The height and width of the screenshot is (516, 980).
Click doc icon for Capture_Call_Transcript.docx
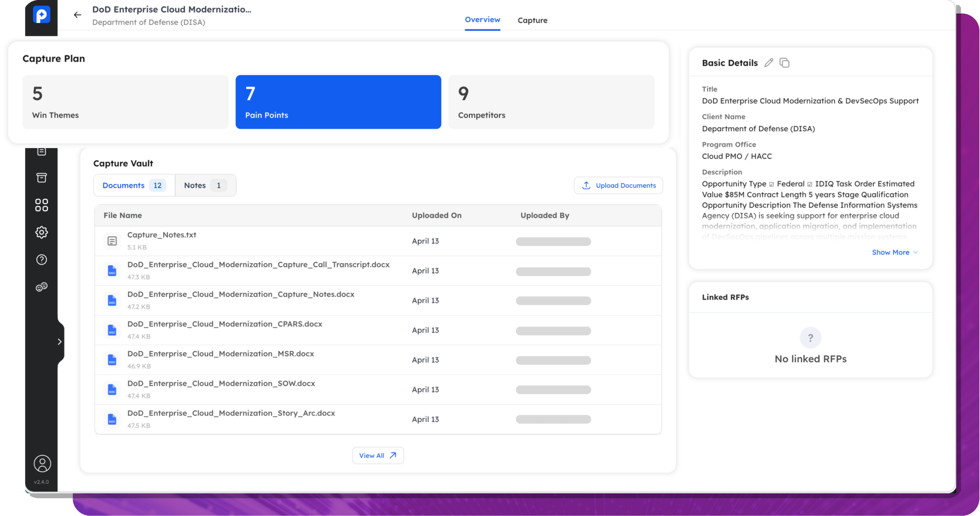[x=112, y=271]
